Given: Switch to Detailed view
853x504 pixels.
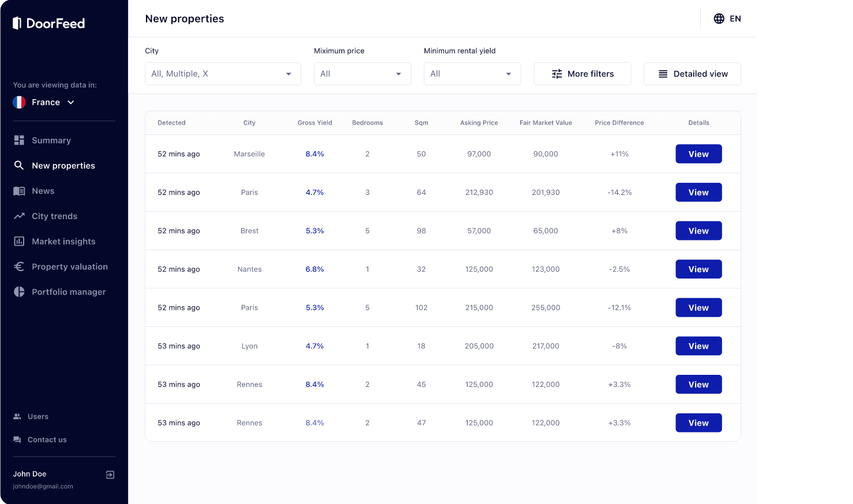Looking at the screenshot, I should 692,74.
